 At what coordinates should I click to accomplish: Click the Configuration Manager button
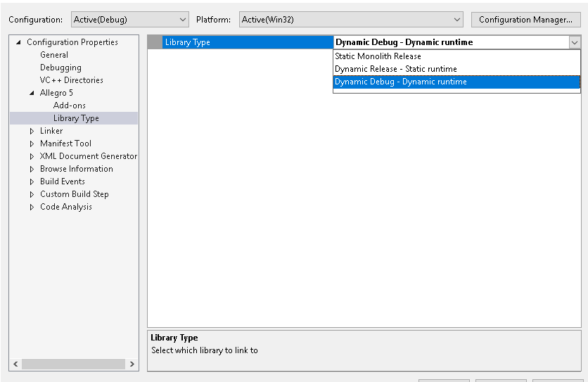[x=525, y=20]
